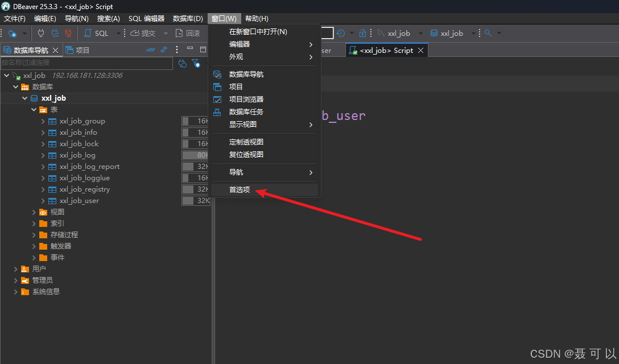Screen dimensions: 619x364
Task: Click the 系统信息 folder icon
Action: (25, 292)
